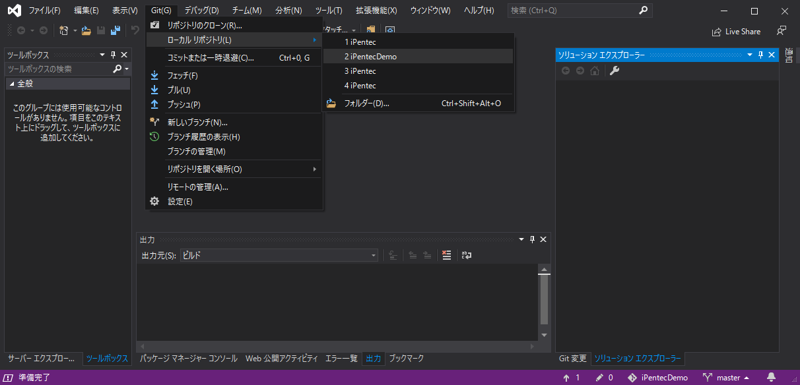Pin the Toolbox panel

(x=113, y=55)
